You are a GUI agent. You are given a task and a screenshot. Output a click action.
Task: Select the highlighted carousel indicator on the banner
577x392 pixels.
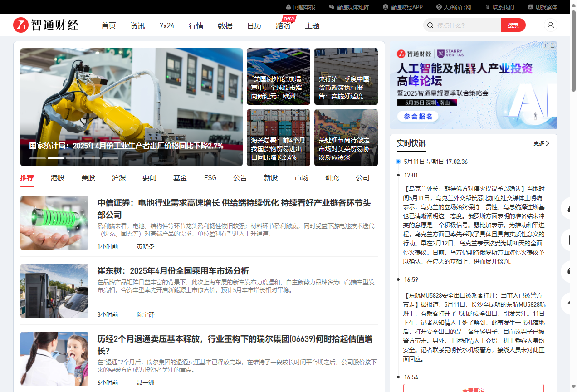[x=55, y=158]
